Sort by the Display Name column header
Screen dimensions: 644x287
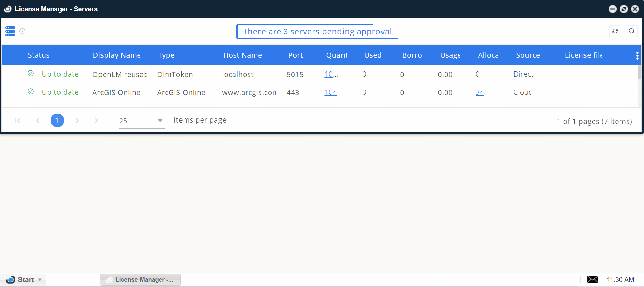click(x=116, y=55)
